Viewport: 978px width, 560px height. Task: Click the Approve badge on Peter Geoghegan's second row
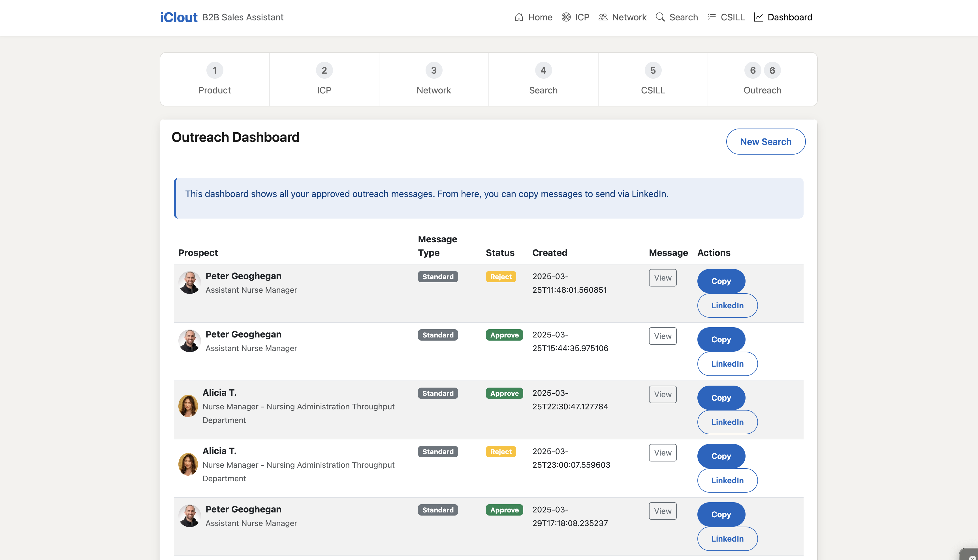coord(504,335)
